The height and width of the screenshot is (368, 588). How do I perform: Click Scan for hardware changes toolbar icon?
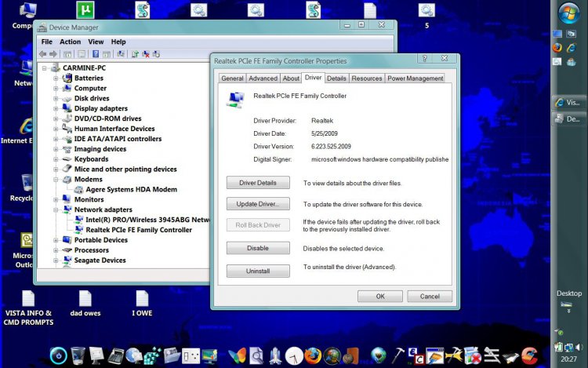click(121, 54)
